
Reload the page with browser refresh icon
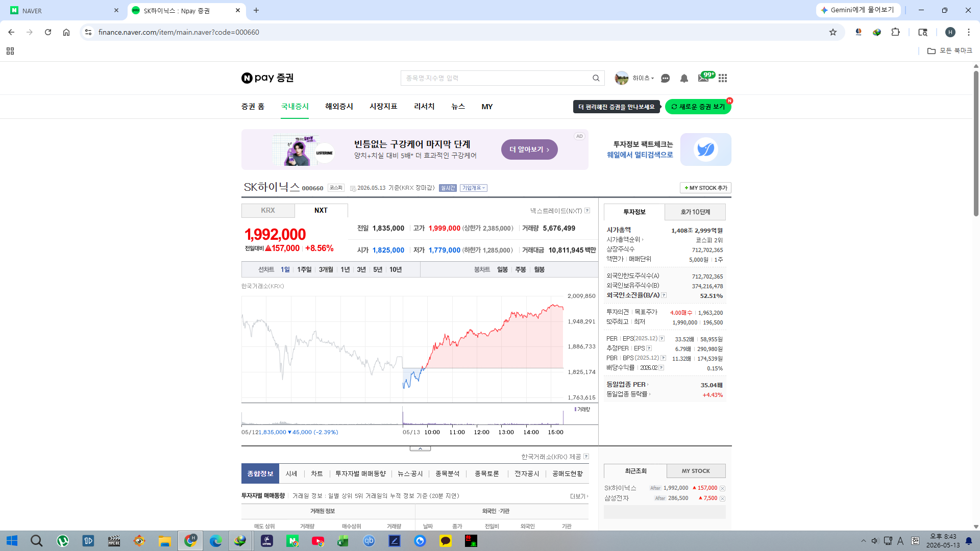coord(48,32)
